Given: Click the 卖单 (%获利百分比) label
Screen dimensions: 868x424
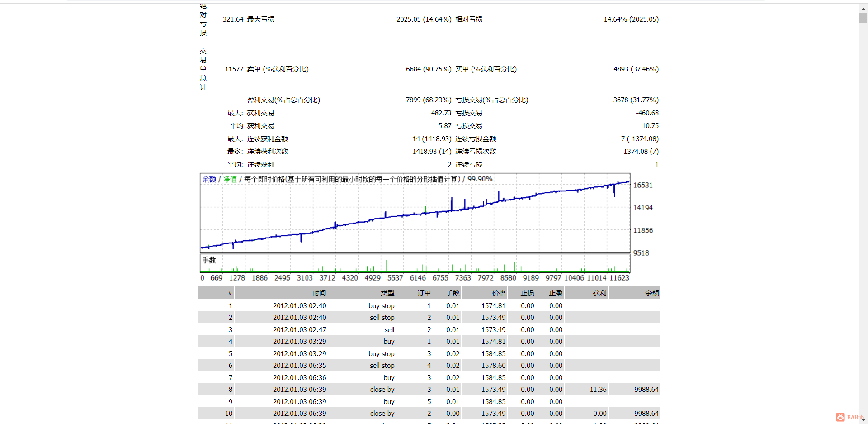Looking at the screenshot, I should [x=278, y=69].
